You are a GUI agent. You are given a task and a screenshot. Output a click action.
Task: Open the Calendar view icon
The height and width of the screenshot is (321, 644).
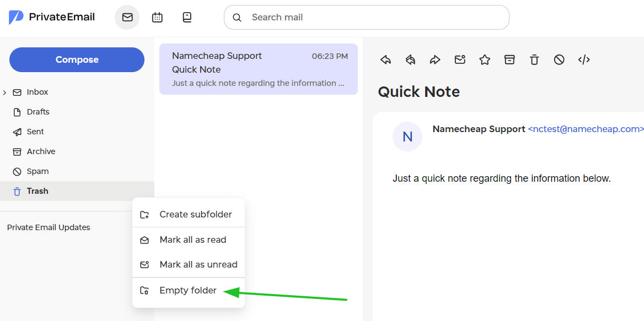[x=157, y=17]
